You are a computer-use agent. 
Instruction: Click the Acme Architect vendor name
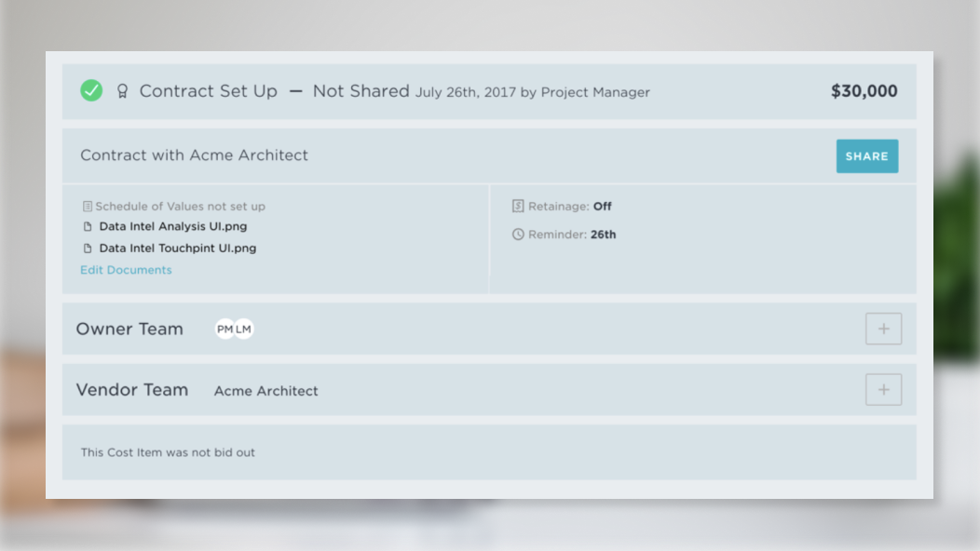point(266,391)
